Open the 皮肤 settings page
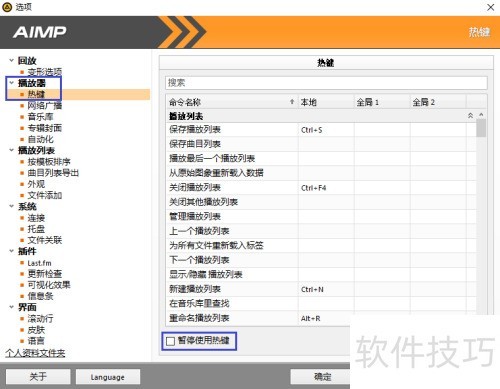This screenshot has height=389, width=500. tap(36, 330)
